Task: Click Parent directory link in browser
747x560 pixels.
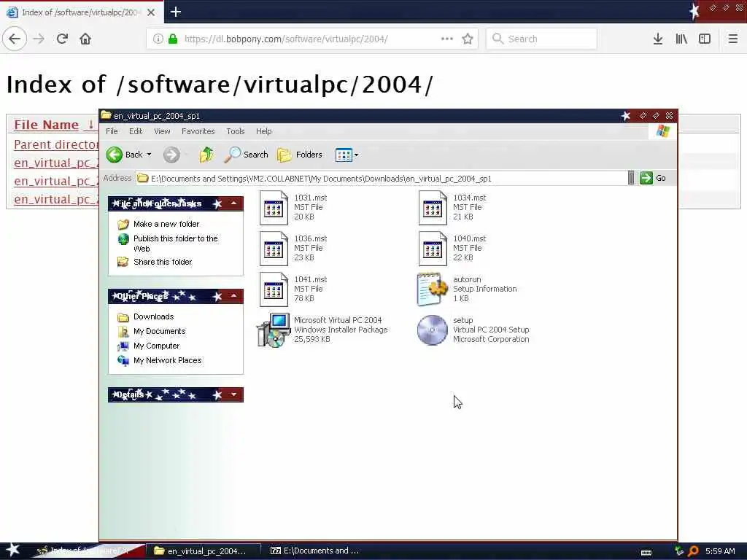Action: [x=56, y=144]
